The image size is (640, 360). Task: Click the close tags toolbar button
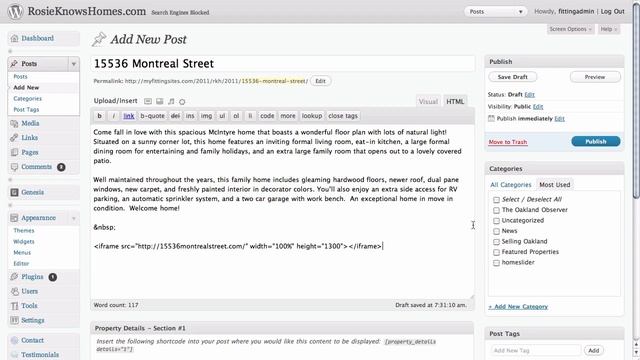(x=343, y=116)
